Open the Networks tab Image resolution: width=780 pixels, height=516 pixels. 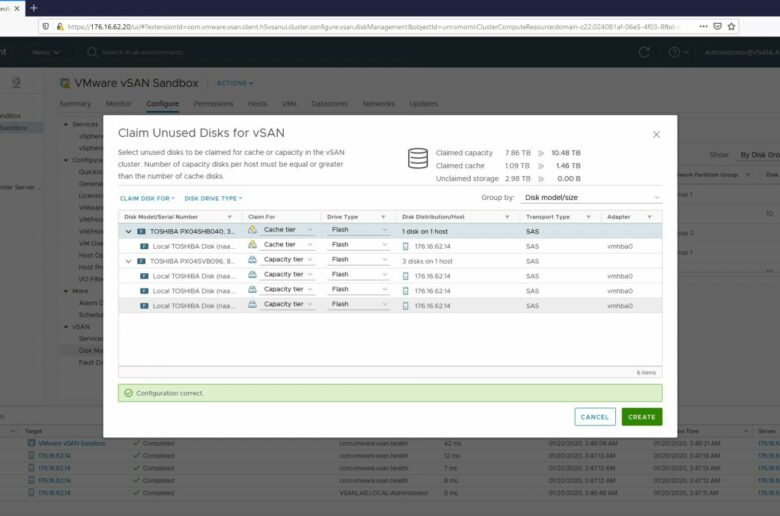click(379, 103)
